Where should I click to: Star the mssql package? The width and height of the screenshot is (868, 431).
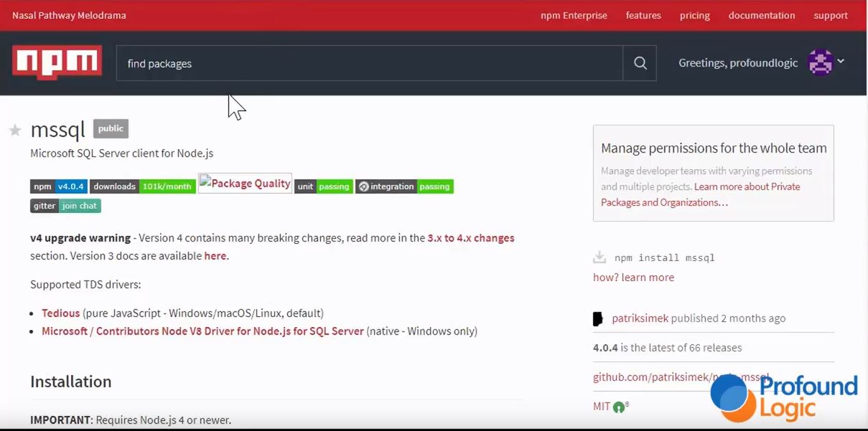(15, 130)
